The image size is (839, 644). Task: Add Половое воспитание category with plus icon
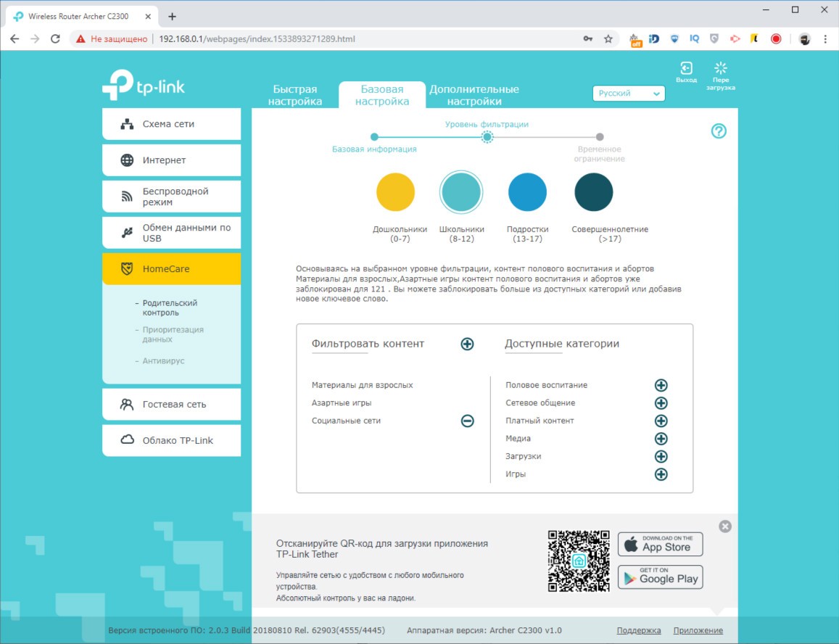(661, 386)
